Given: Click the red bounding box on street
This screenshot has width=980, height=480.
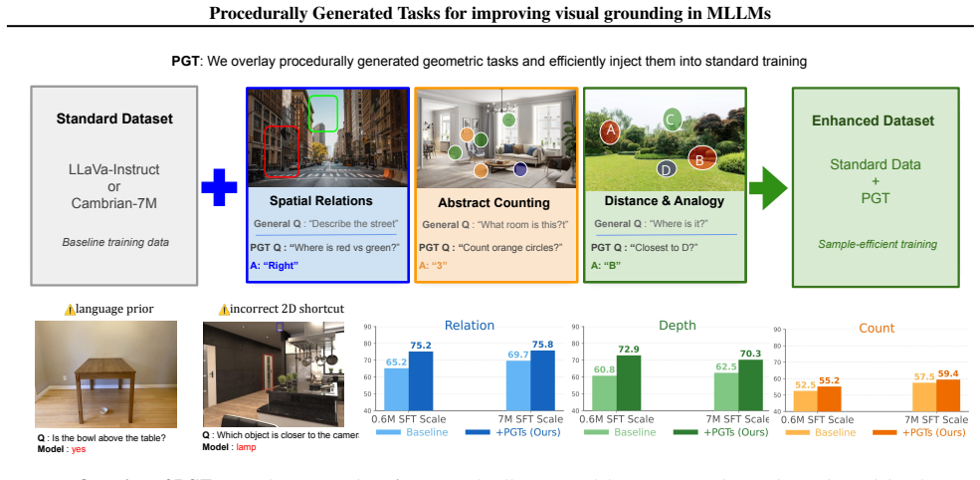Looking at the screenshot, I should click(x=282, y=150).
